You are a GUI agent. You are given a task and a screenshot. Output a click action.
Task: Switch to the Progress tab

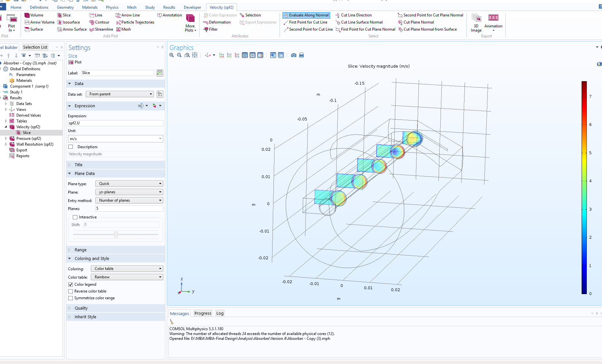pyautogui.click(x=203, y=313)
